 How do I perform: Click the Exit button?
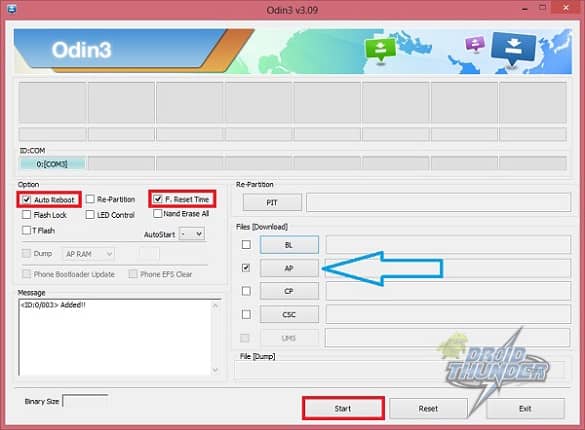pos(525,408)
